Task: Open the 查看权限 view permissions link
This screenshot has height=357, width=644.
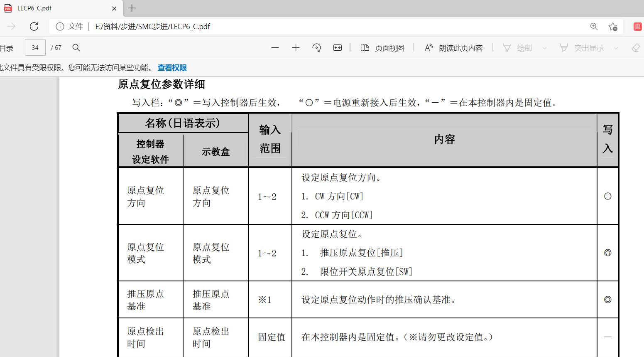Action: click(172, 68)
